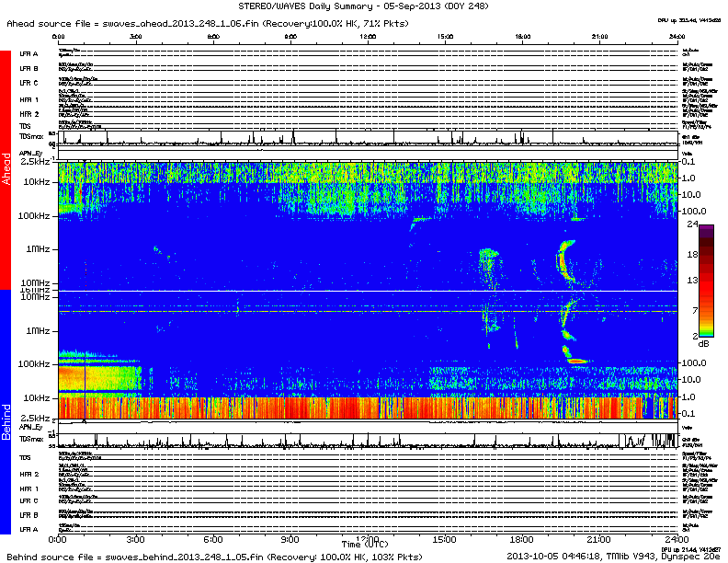Click the STEREO/WAVES Daily Summary title
The width and height of the screenshot is (728, 563).
click(x=363, y=6)
